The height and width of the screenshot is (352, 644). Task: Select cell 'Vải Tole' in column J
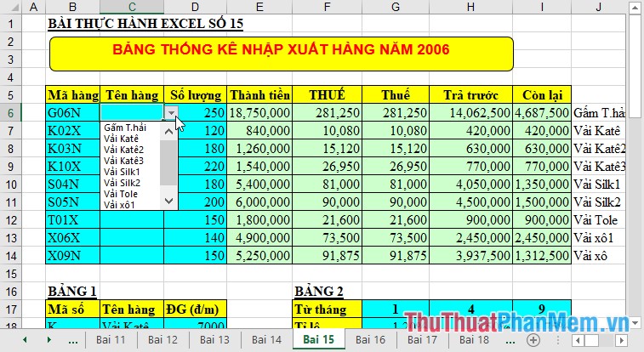(x=597, y=220)
